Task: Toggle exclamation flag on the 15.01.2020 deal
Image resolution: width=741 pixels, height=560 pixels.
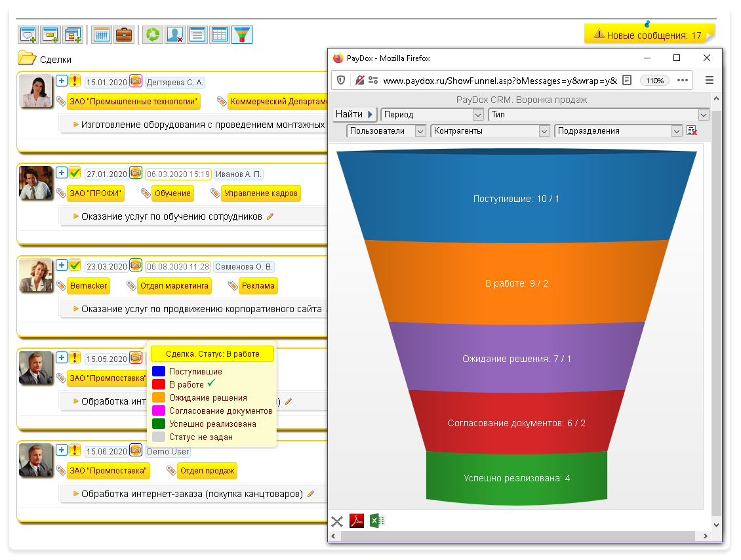Action: [x=75, y=81]
